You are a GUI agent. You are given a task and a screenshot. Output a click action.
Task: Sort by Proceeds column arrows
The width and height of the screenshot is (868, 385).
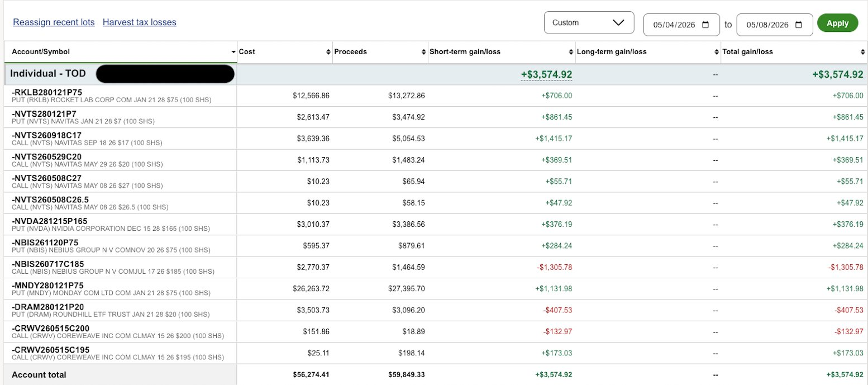423,52
